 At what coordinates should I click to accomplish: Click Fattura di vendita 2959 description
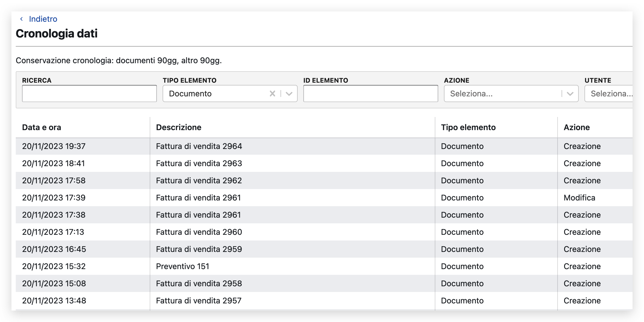point(199,249)
